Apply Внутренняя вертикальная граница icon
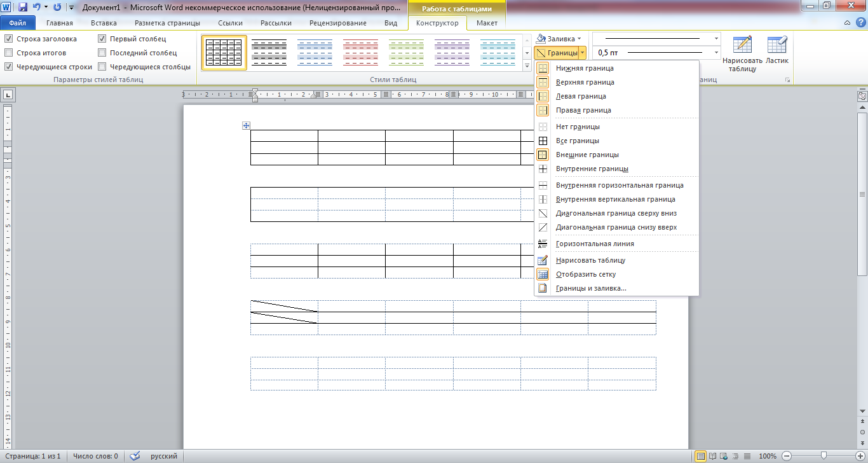This screenshot has width=868, height=463. click(x=543, y=199)
